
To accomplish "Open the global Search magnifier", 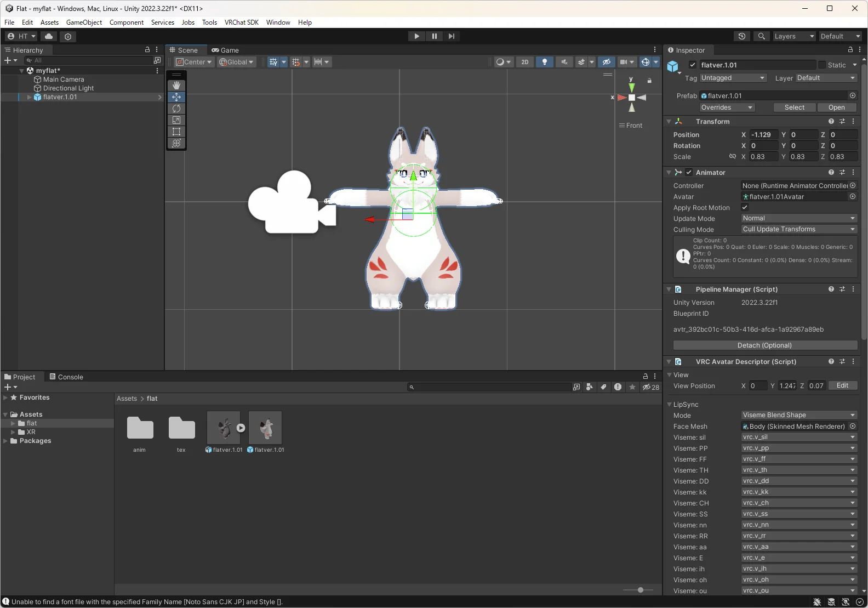I will coord(761,36).
